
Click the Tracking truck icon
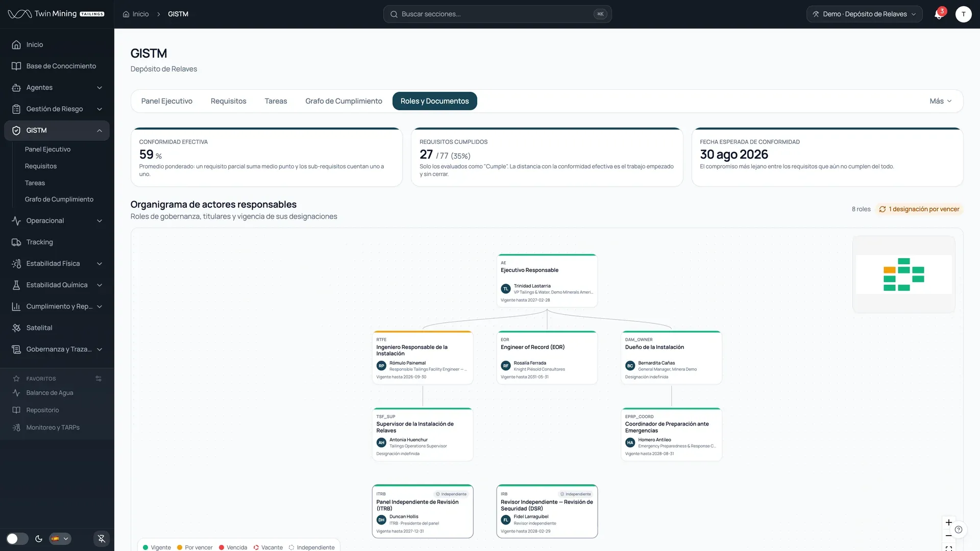click(16, 242)
